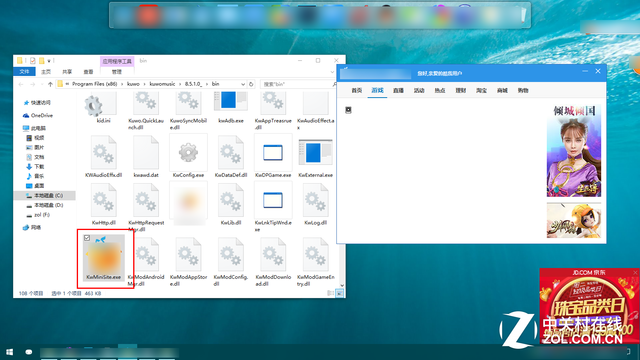Click Program Files (x86) breadcrumb
This screenshot has height=360, width=640.
tap(95, 84)
